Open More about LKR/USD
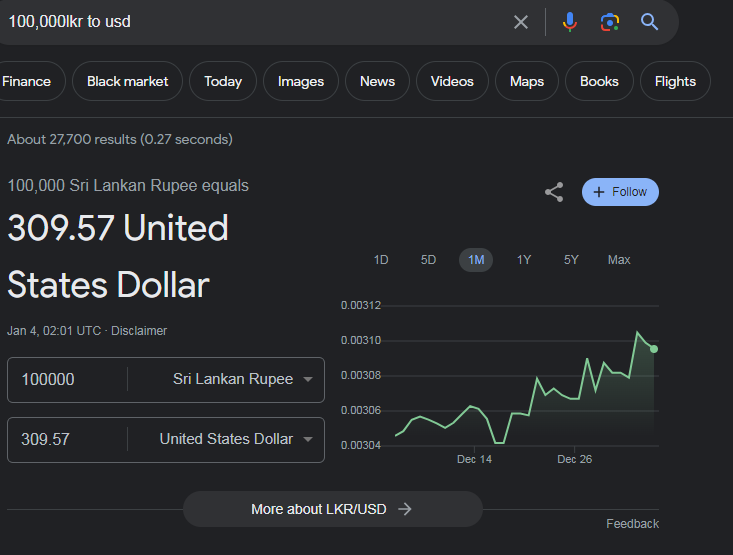Image resolution: width=733 pixels, height=555 pixels. click(333, 509)
